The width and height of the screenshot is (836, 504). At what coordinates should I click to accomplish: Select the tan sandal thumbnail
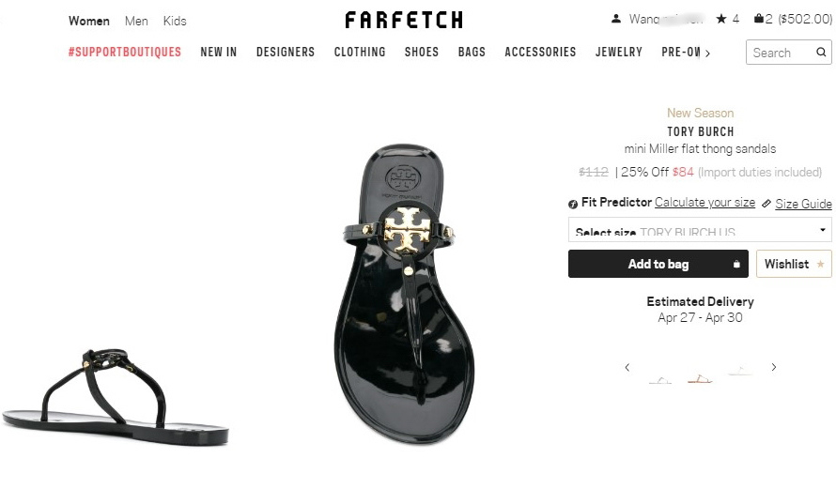pos(700,379)
